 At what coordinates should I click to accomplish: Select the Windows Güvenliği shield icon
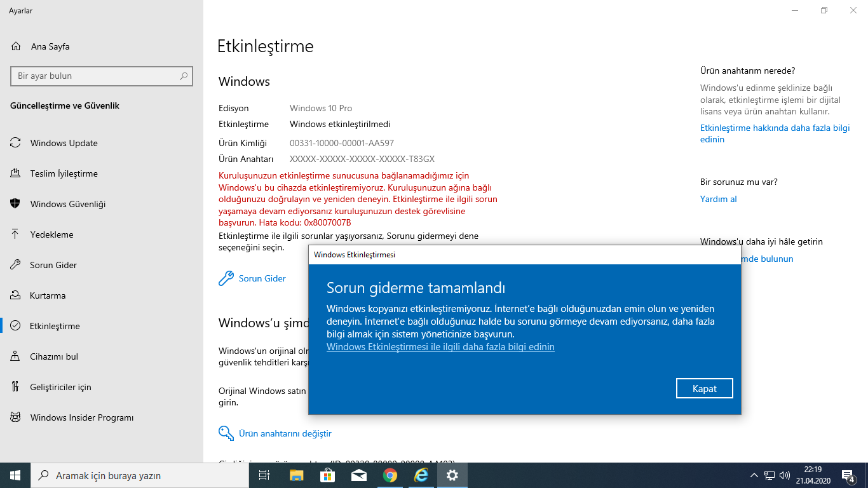(15, 203)
